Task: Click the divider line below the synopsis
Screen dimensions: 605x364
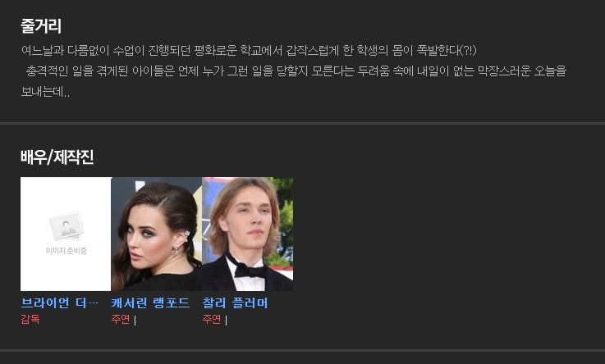Action: (x=302, y=124)
